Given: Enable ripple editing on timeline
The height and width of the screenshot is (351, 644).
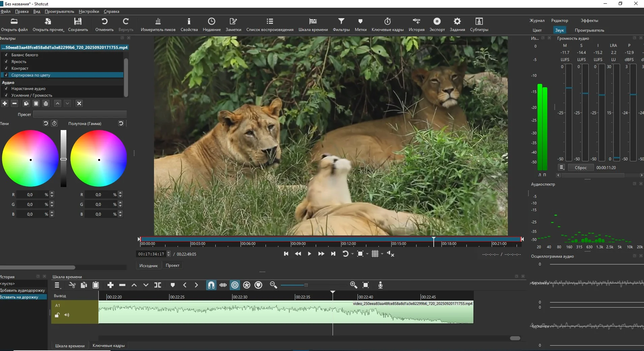Looking at the screenshot, I should click(235, 285).
